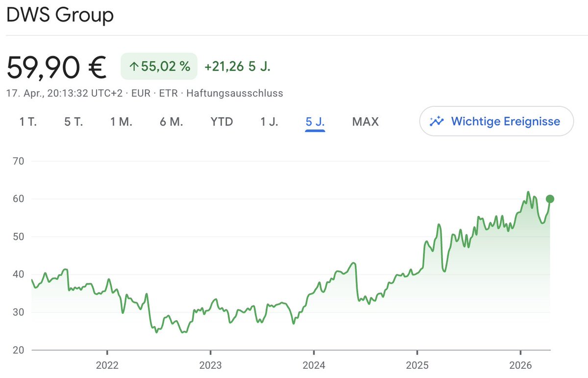This screenshot has width=588, height=378.
Task: Click the +21,26 5 J. change text
Action: tap(238, 66)
